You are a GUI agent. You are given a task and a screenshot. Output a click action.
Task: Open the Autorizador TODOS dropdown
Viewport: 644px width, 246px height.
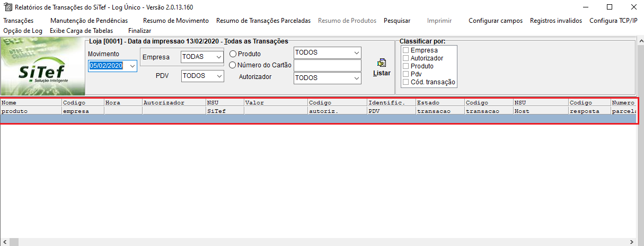356,77
